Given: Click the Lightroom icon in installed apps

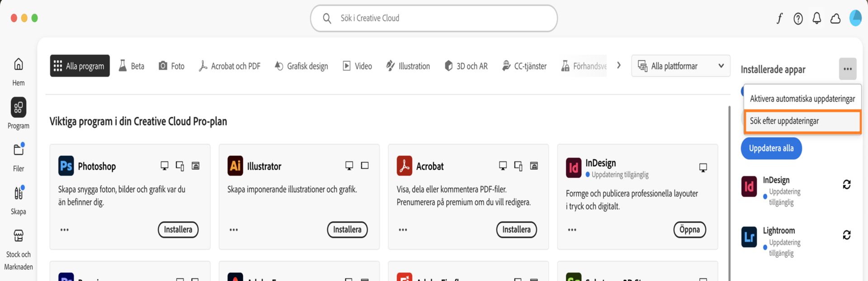Looking at the screenshot, I should click(749, 237).
